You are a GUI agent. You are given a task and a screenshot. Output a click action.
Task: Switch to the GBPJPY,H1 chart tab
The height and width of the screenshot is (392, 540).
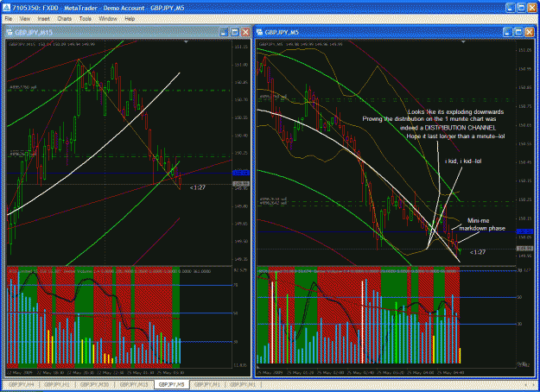tap(57, 384)
